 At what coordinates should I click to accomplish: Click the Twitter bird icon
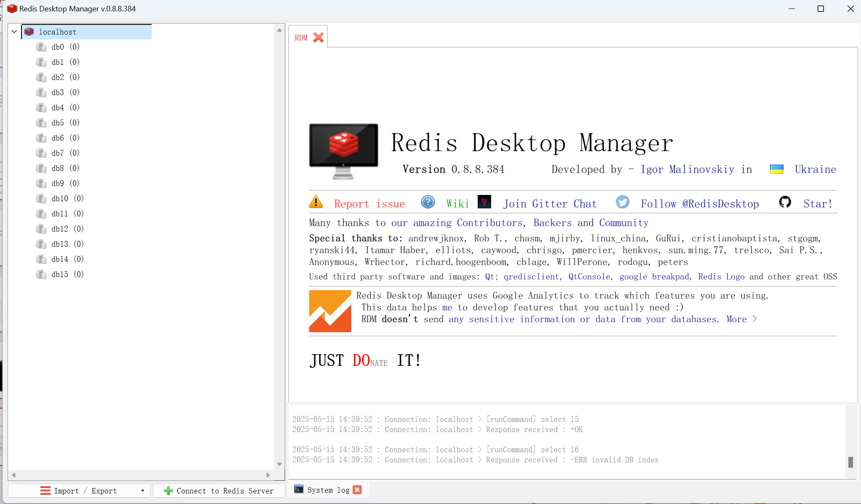pos(622,202)
